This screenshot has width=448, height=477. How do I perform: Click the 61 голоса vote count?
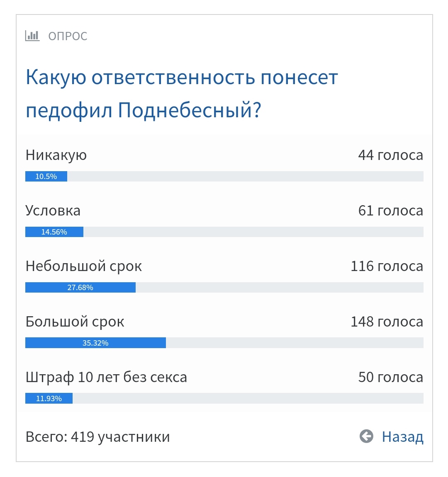pyautogui.click(x=390, y=211)
